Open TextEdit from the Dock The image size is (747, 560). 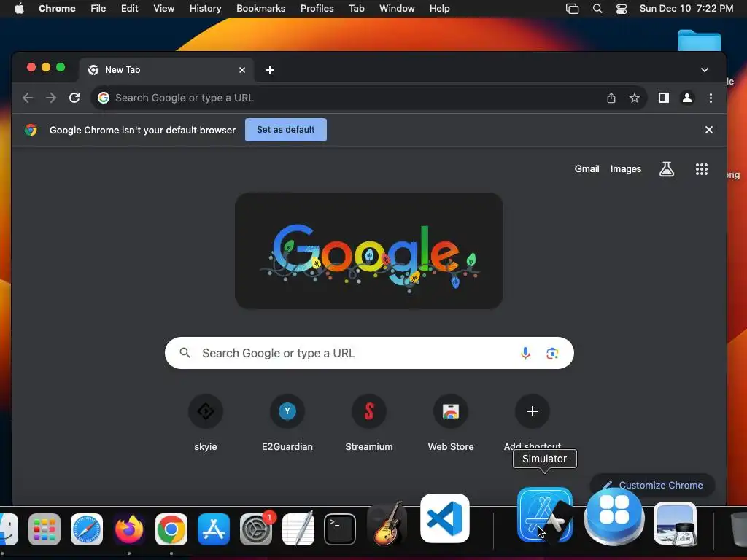pyautogui.click(x=298, y=529)
